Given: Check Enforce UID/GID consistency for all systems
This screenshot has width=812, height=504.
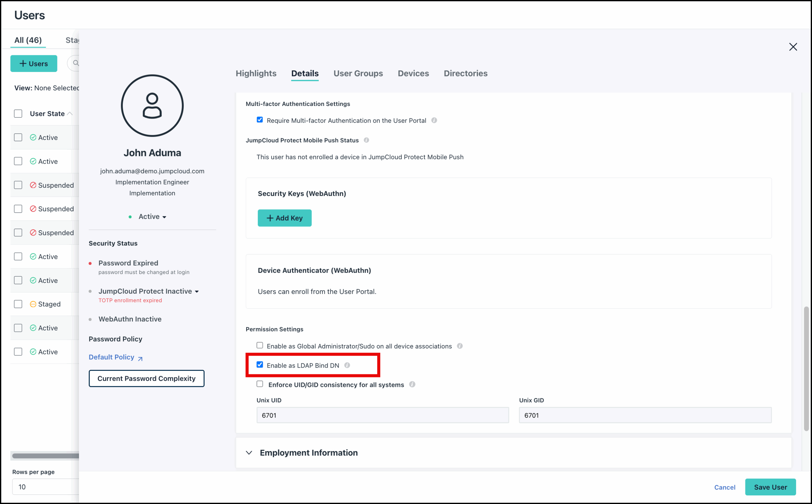Looking at the screenshot, I should [x=260, y=384].
